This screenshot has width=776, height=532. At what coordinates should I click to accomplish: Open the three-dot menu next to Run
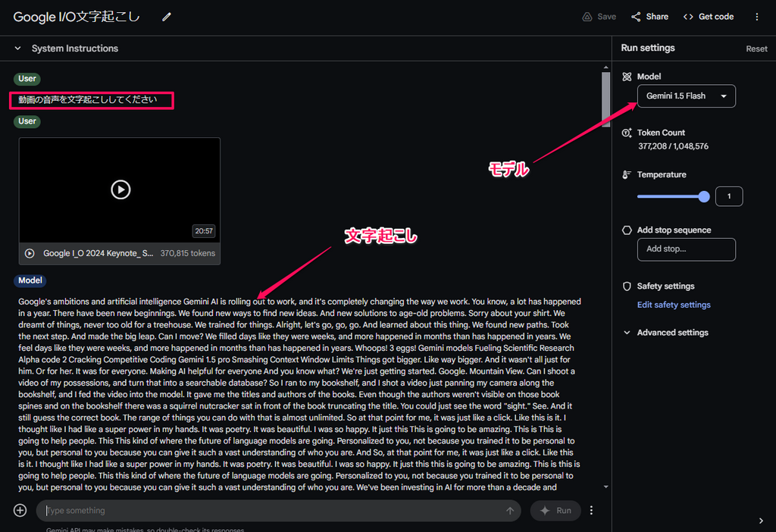tap(591, 510)
